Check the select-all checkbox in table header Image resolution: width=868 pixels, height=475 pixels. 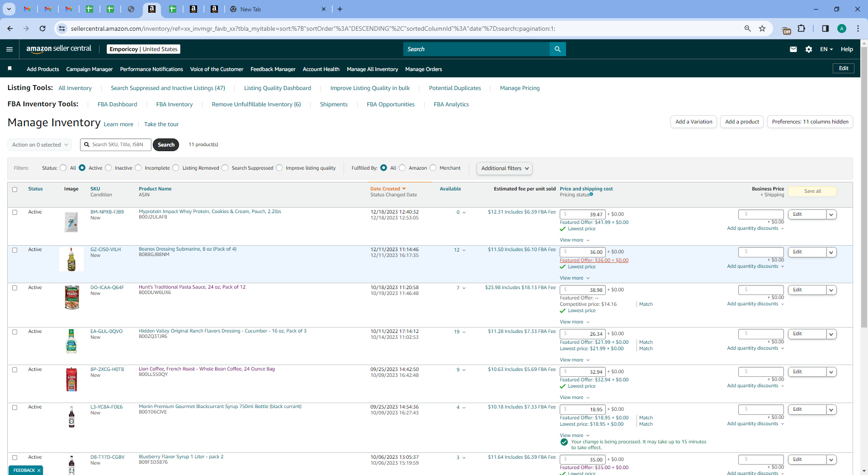click(14, 190)
